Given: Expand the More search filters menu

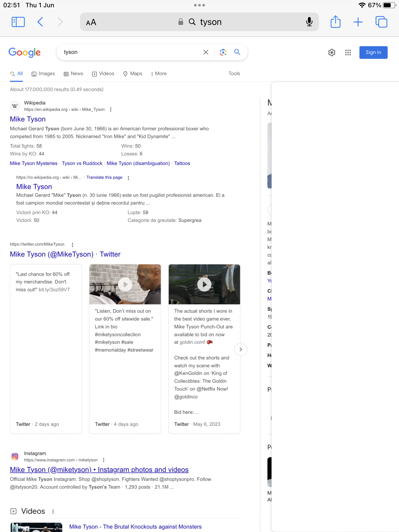Looking at the screenshot, I should pyautogui.click(x=158, y=74).
